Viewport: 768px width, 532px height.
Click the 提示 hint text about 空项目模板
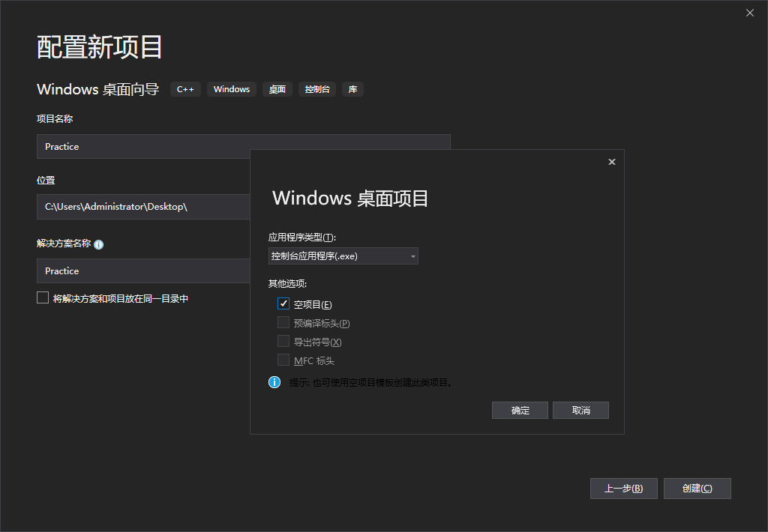click(x=370, y=383)
